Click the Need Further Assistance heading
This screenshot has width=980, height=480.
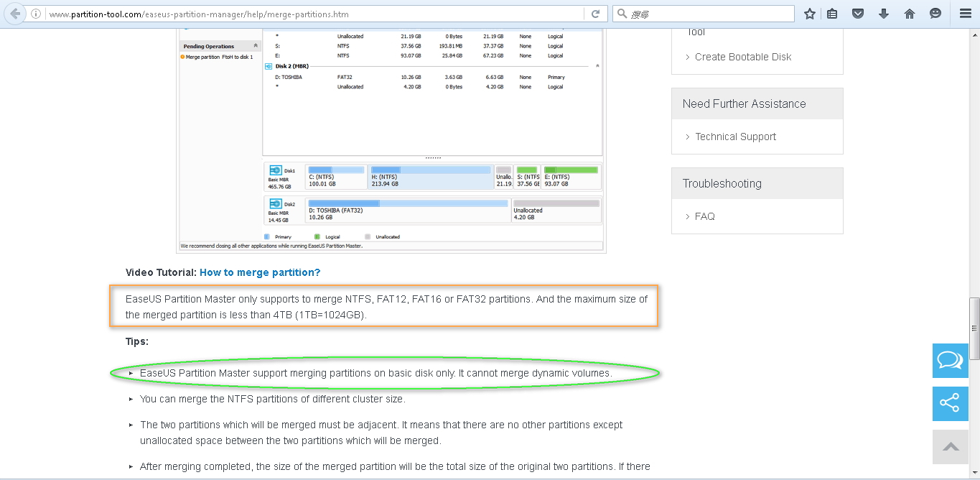coord(744,103)
